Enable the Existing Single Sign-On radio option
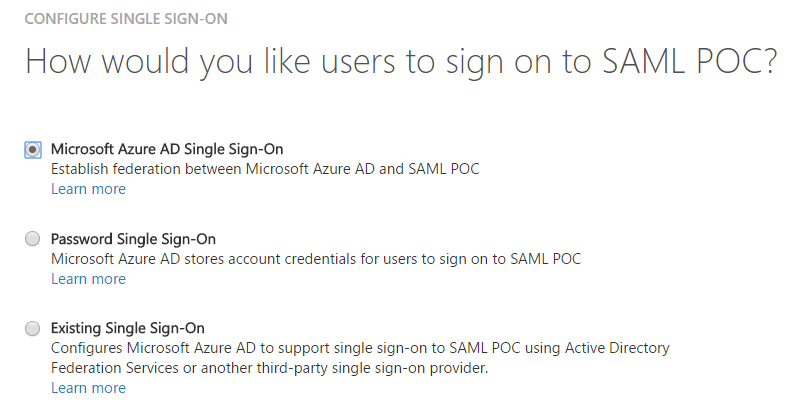This screenshot has height=409, width=789. click(x=33, y=328)
